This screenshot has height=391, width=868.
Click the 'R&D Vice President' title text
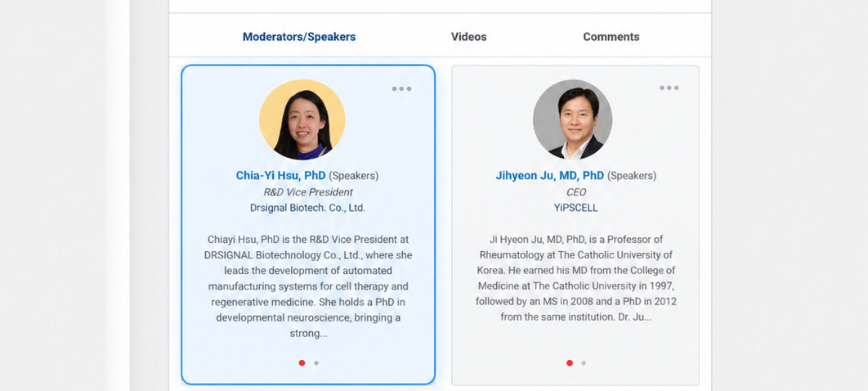308,192
